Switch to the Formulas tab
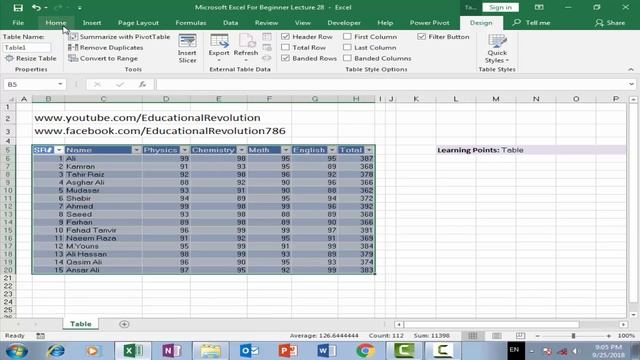 (x=191, y=23)
